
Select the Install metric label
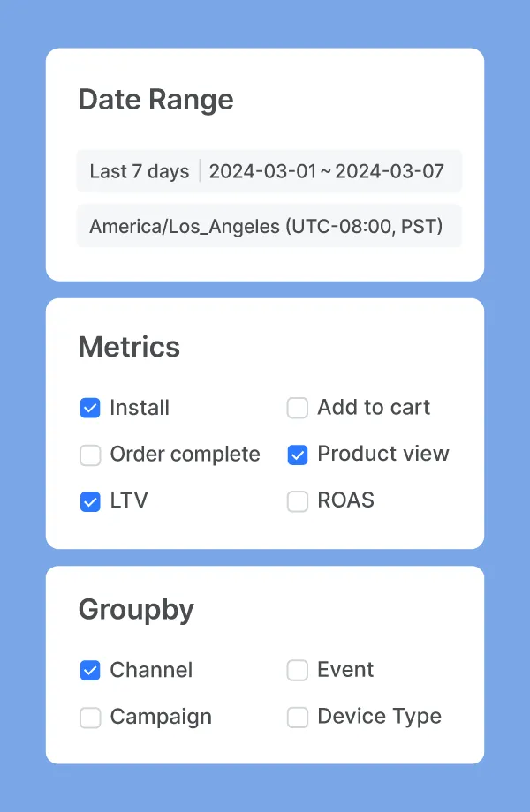(139, 408)
